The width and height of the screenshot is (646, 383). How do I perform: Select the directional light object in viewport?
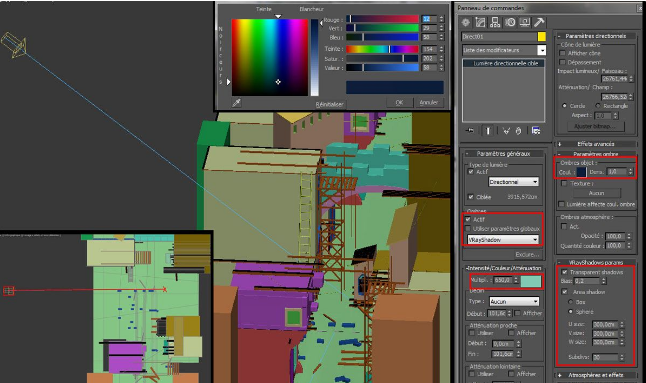[x=14, y=44]
